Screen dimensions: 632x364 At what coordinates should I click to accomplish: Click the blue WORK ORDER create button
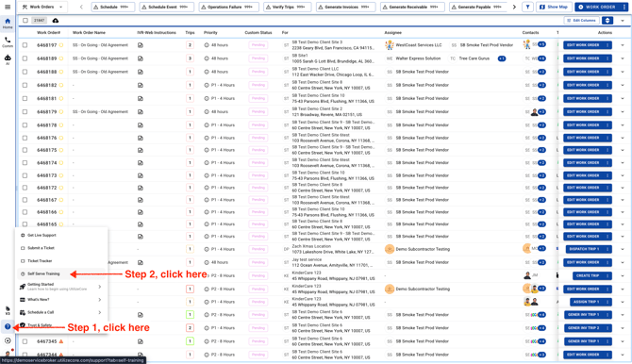pos(597,7)
